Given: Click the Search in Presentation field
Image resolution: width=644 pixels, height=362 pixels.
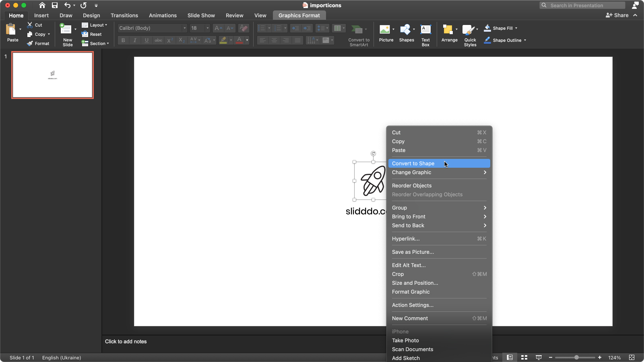Looking at the screenshot, I should pos(582,5).
